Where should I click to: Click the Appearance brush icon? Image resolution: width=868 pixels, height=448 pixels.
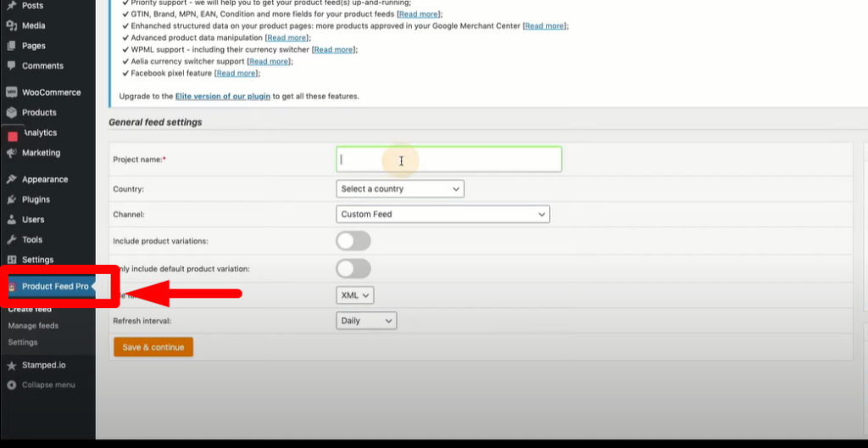11,180
